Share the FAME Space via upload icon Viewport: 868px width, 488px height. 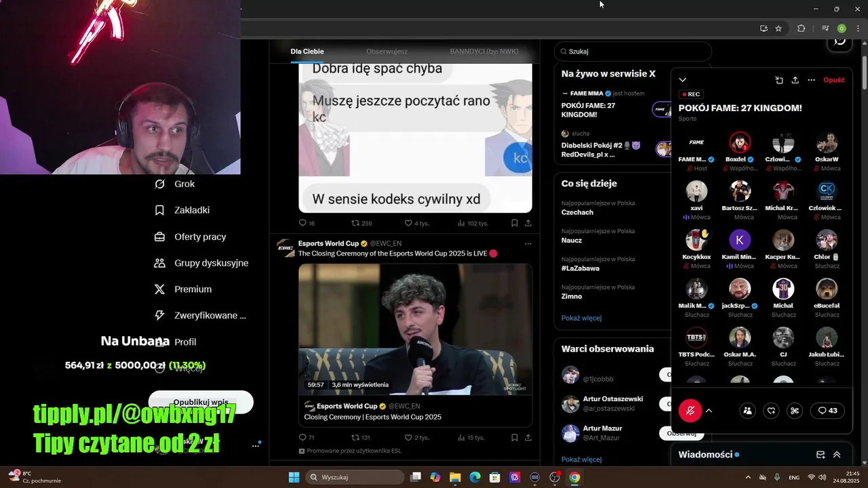pyautogui.click(x=795, y=80)
